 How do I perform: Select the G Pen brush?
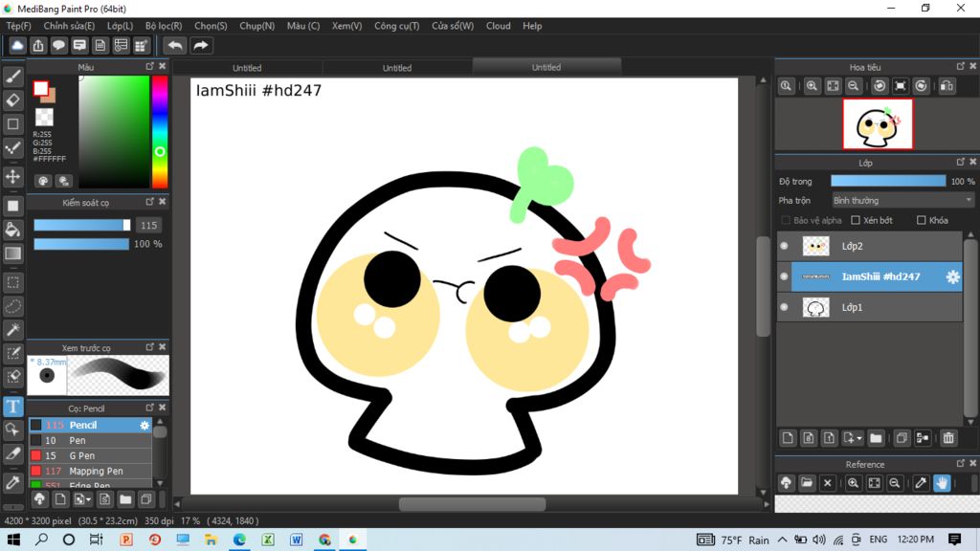coord(91,456)
